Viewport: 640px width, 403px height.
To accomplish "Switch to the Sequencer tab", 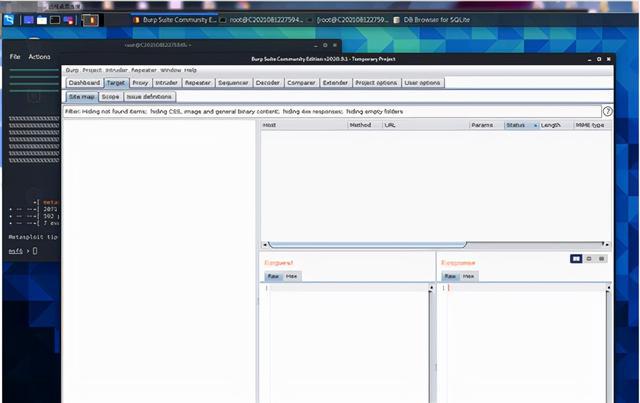I will click(233, 83).
